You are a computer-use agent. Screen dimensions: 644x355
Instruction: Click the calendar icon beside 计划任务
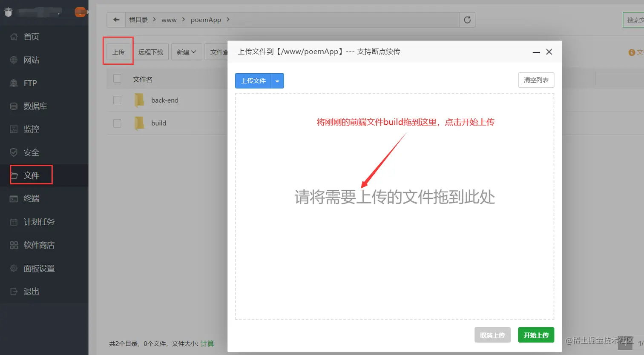pyautogui.click(x=14, y=222)
